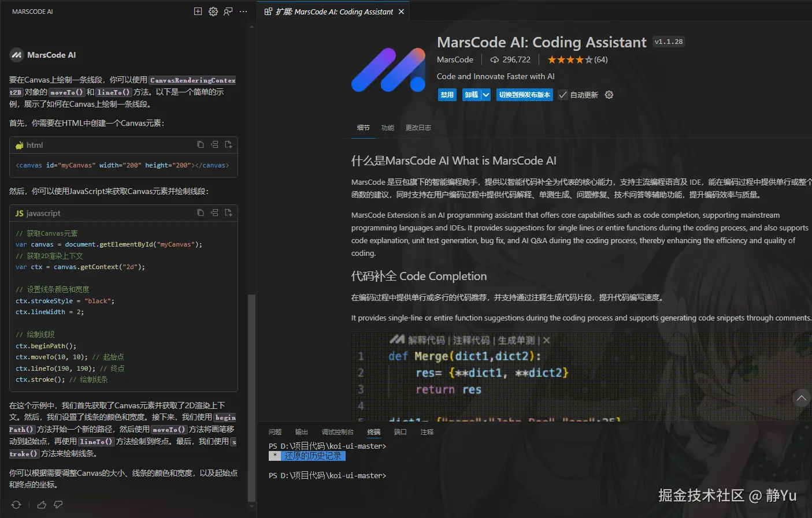Viewport: 812px width, 518px height.
Task: Select the 功能 features tab
Action: [388, 128]
